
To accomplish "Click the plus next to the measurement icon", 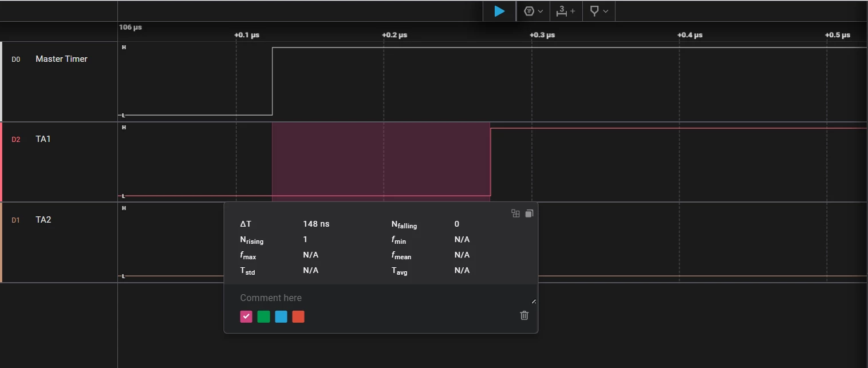I will click(x=573, y=11).
